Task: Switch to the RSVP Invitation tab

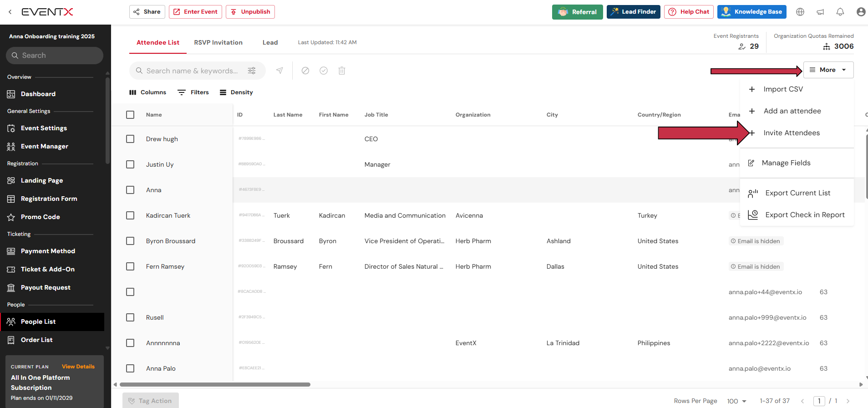Action: point(218,42)
